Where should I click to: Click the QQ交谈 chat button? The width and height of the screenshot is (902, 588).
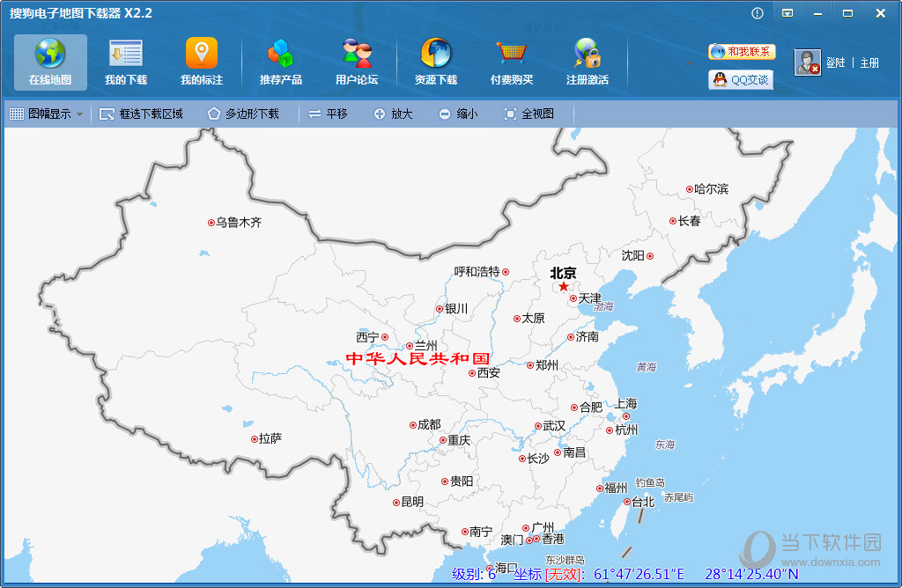tap(741, 79)
